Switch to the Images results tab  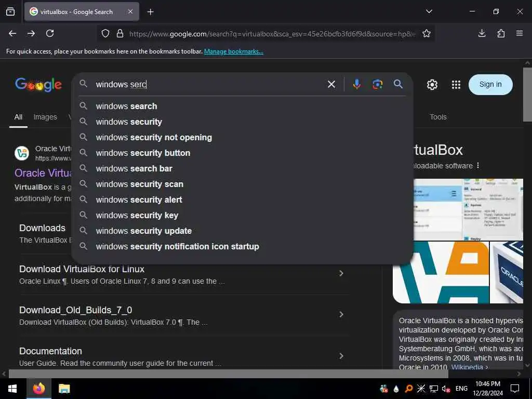coord(45,117)
